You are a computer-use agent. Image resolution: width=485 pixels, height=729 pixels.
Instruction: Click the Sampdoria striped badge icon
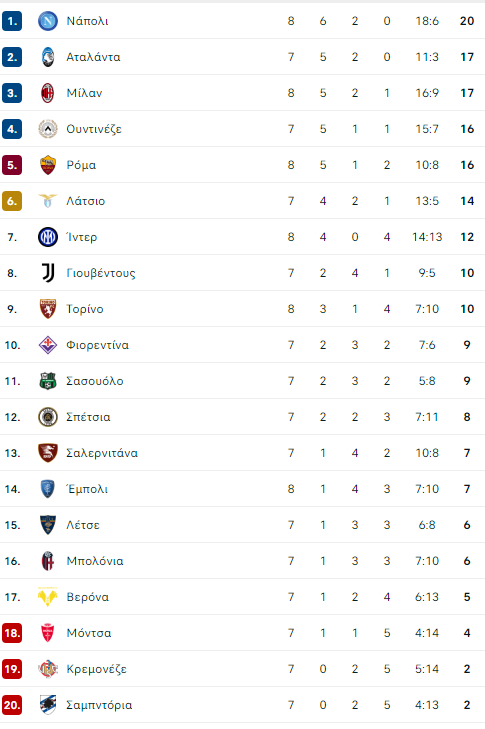47,705
